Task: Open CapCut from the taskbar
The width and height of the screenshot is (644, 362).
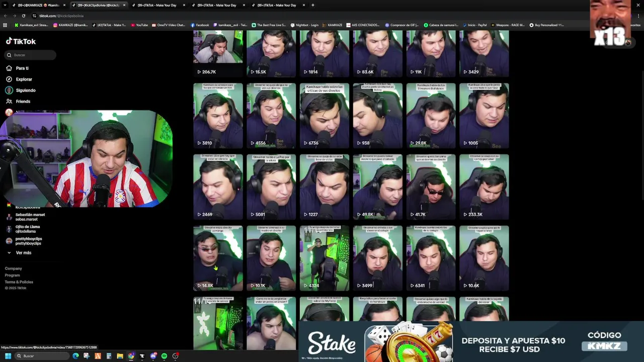Action: tap(142, 356)
